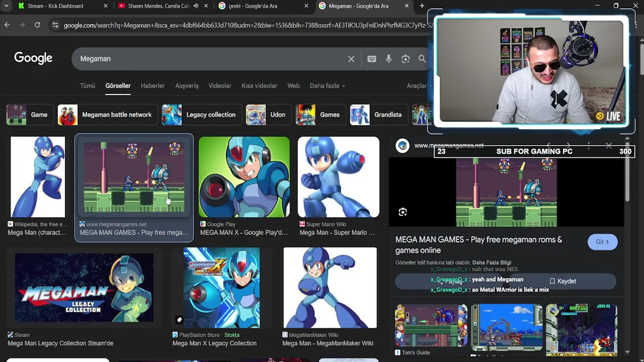Open the on-screen keyboard icon

coord(372,59)
